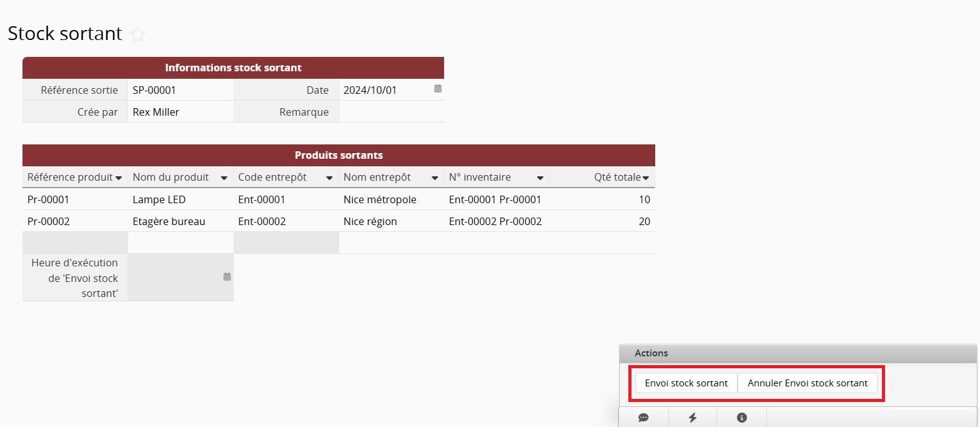Click calendar icon in Heure d'exécution field
Image resolution: width=980 pixels, height=427 pixels.
(227, 276)
